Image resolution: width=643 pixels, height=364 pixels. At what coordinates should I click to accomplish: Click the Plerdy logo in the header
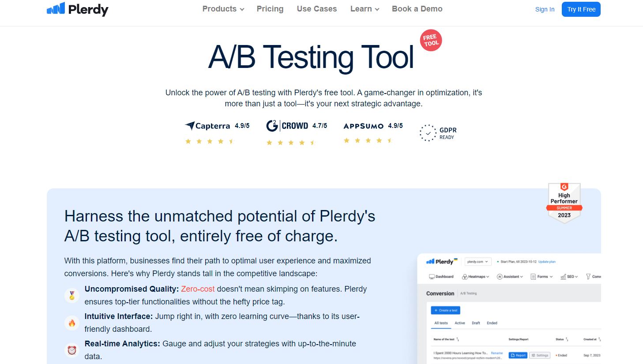pyautogui.click(x=78, y=9)
